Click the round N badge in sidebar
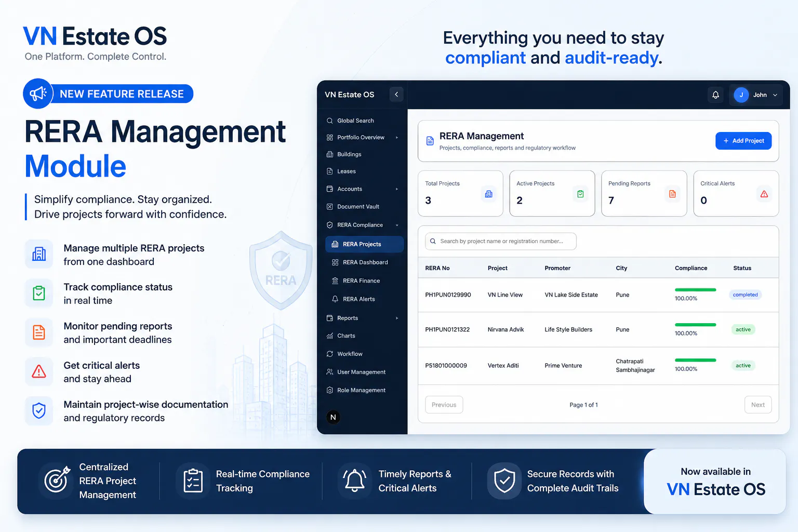Image resolution: width=798 pixels, height=532 pixels. (x=333, y=417)
